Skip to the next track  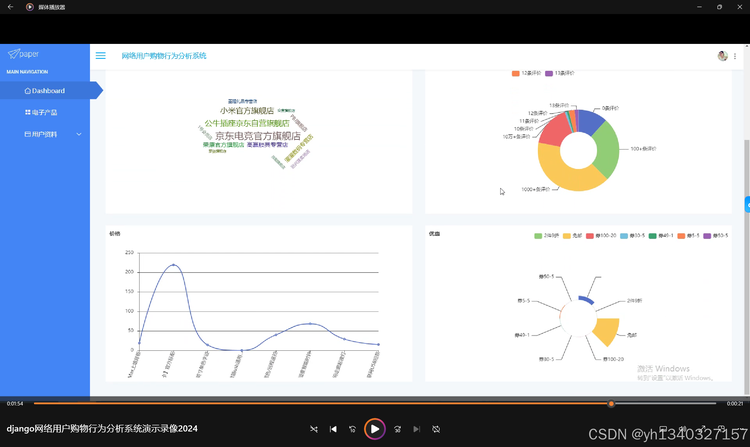coord(417,429)
